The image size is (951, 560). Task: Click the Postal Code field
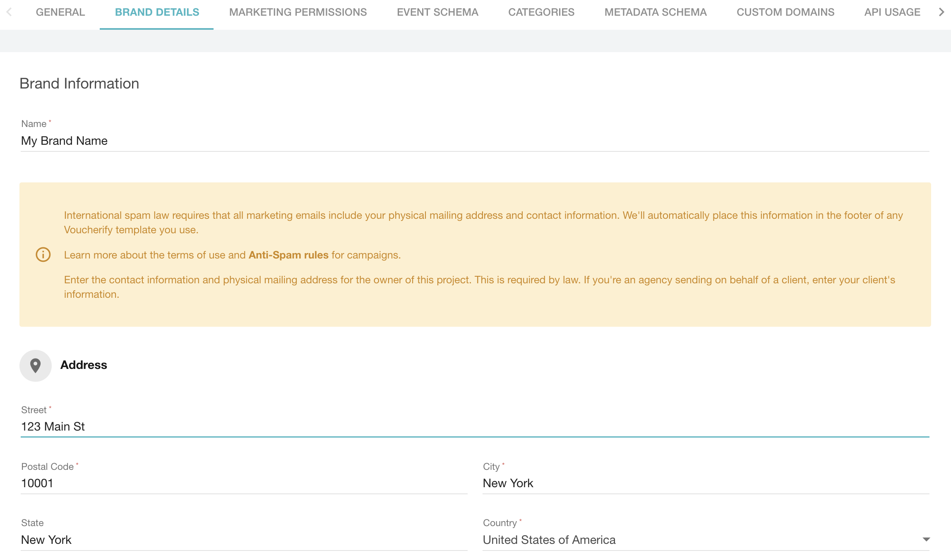tap(244, 483)
